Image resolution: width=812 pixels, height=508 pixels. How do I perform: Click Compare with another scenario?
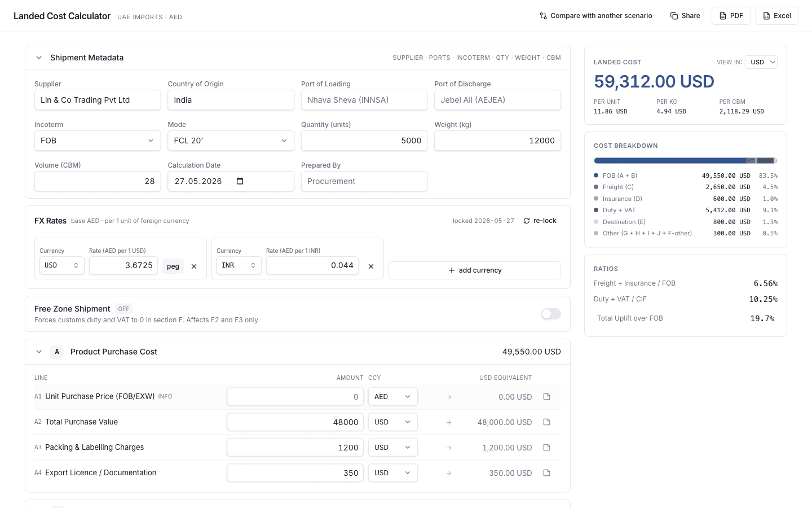(596, 16)
